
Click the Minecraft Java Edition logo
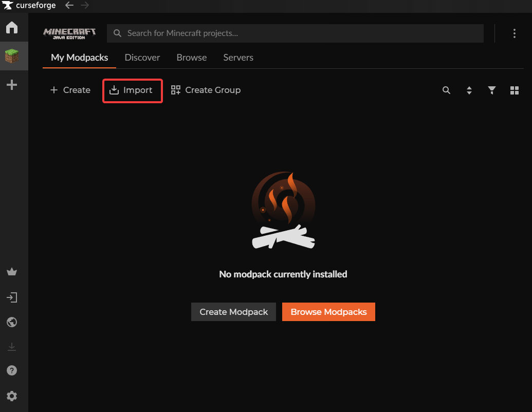(69, 33)
